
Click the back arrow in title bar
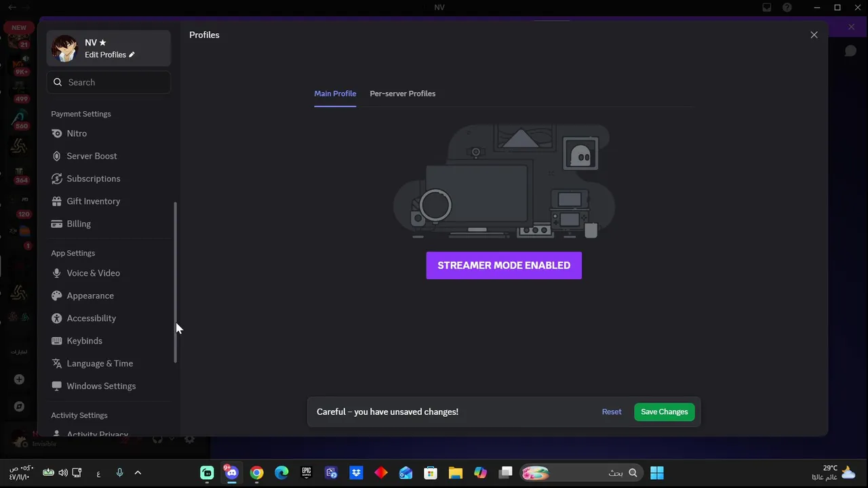point(12,7)
